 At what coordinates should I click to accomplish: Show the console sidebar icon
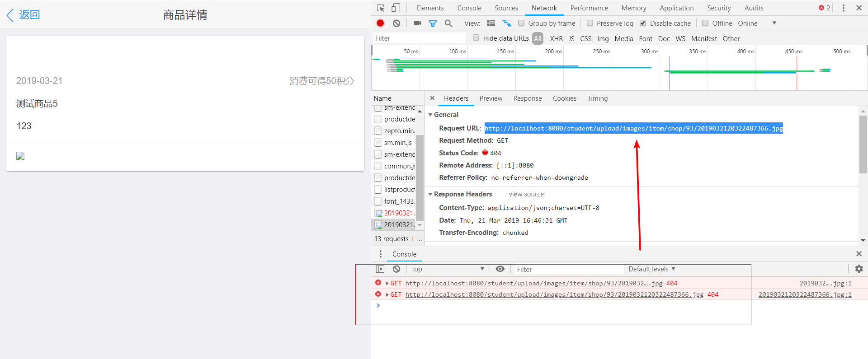380,269
